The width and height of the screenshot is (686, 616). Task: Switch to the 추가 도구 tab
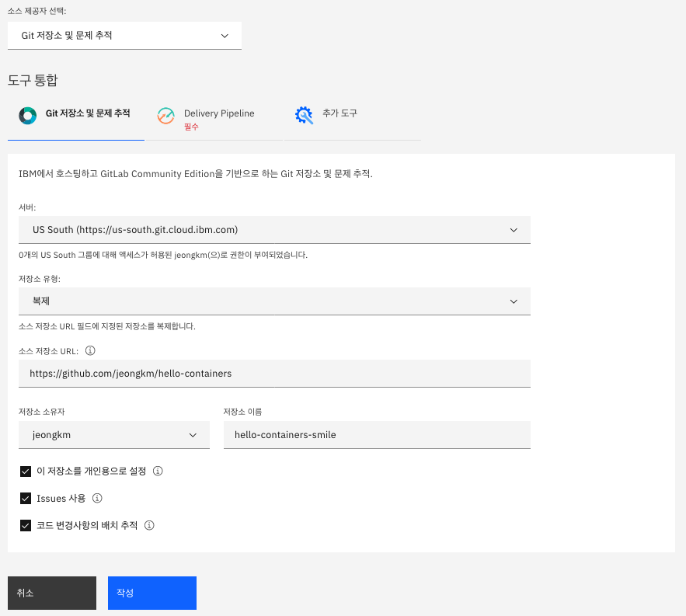click(353, 119)
